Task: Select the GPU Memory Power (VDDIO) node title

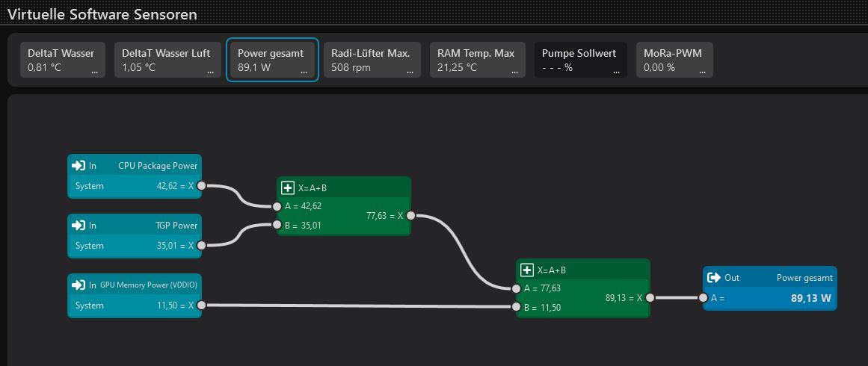Action: point(148,285)
